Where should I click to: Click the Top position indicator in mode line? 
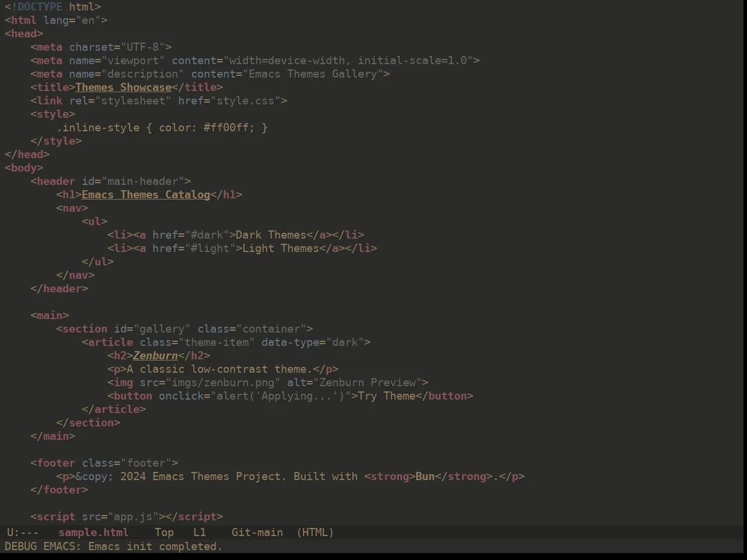pyautogui.click(x=164, y=533)
